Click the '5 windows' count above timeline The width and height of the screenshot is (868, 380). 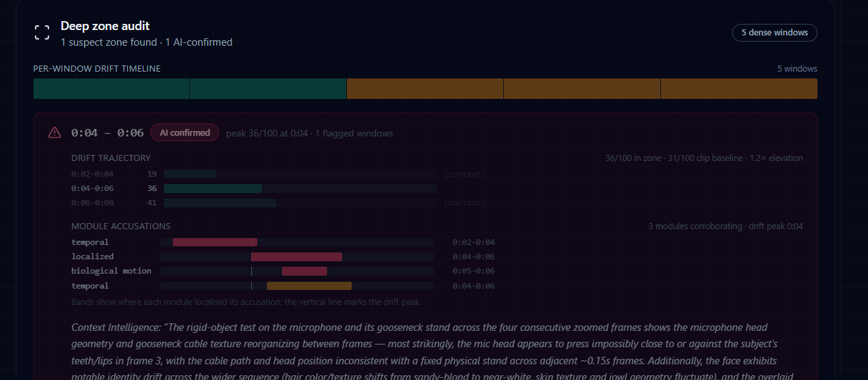[797, 69]
